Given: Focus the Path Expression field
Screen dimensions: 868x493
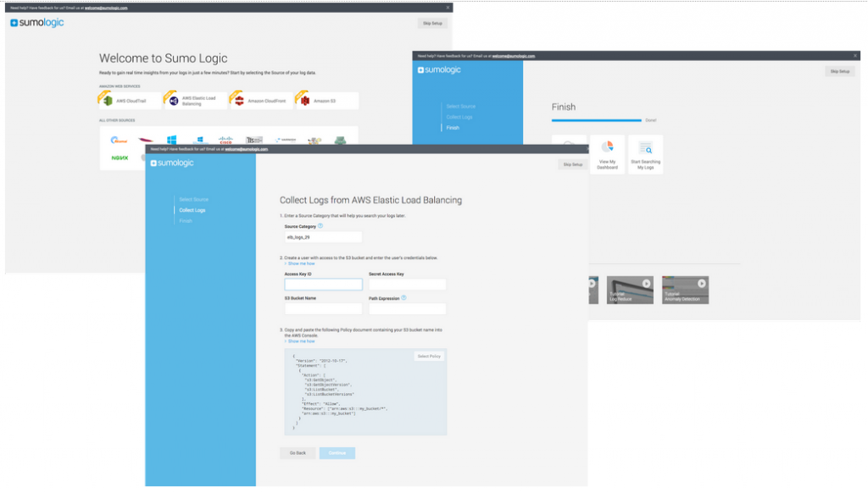Looking at the screenshot, I should click(x=407, y=308).
